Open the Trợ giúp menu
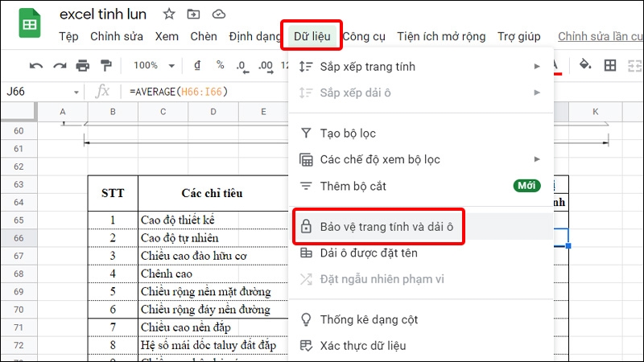 518,36
